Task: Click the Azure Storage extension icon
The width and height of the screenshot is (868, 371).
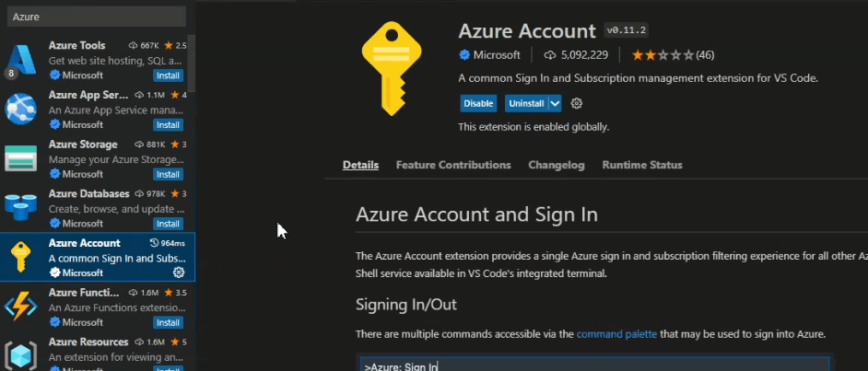Action: pos(21,158)
